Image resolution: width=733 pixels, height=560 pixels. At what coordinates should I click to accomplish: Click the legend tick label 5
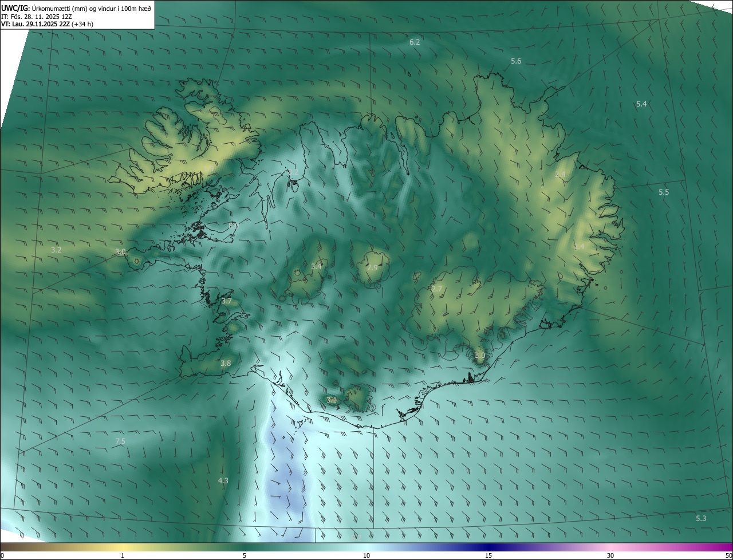pos(245,556)
